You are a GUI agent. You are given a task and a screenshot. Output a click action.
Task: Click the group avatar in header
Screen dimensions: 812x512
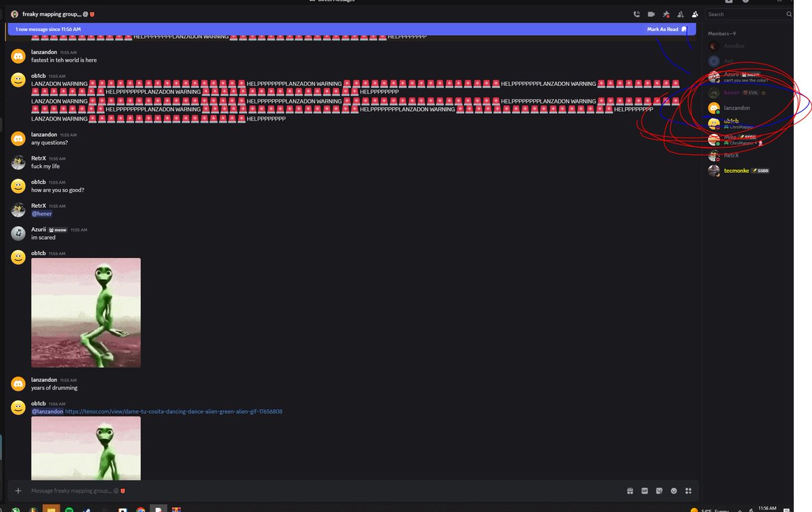pos(14,14)
